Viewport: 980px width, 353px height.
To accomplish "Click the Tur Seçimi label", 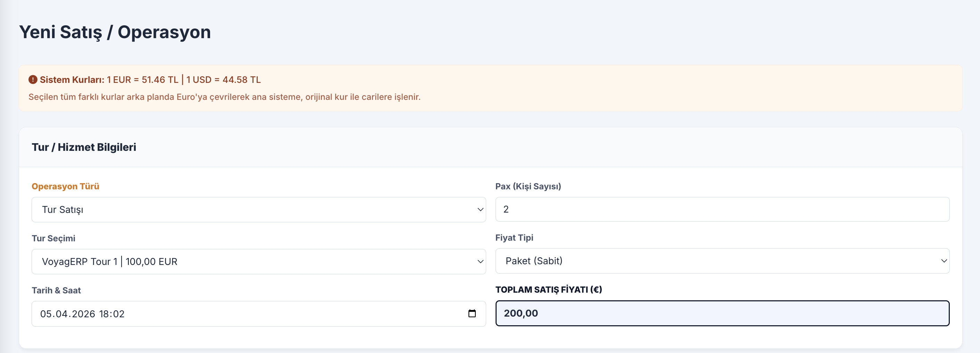I will pos(53,238).
